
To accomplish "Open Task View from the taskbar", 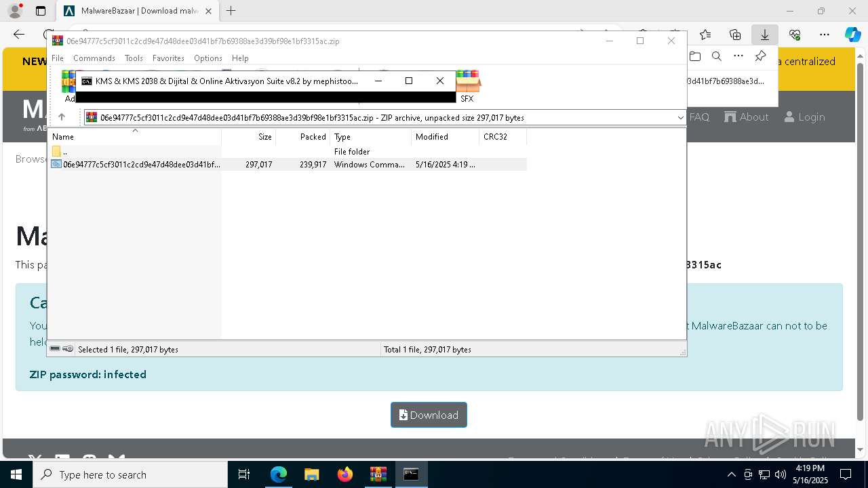I will point(245,474).
